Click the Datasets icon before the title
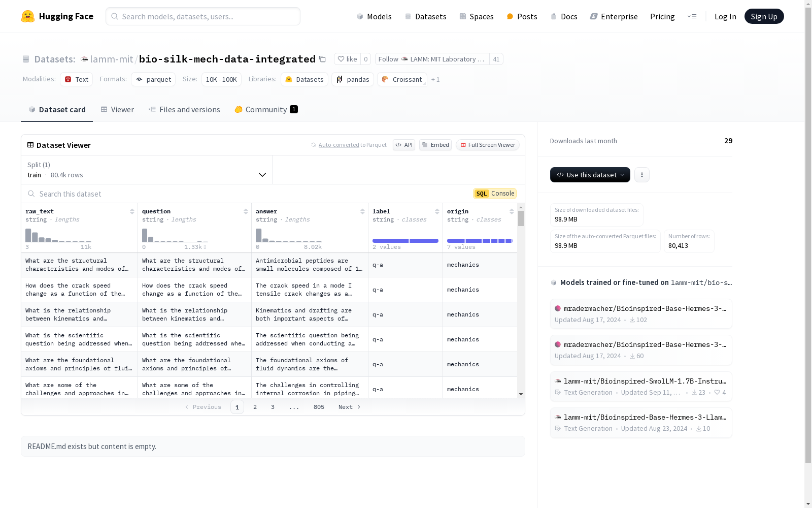The width and height of the screenshot is (812, 508). coord(26,59)
